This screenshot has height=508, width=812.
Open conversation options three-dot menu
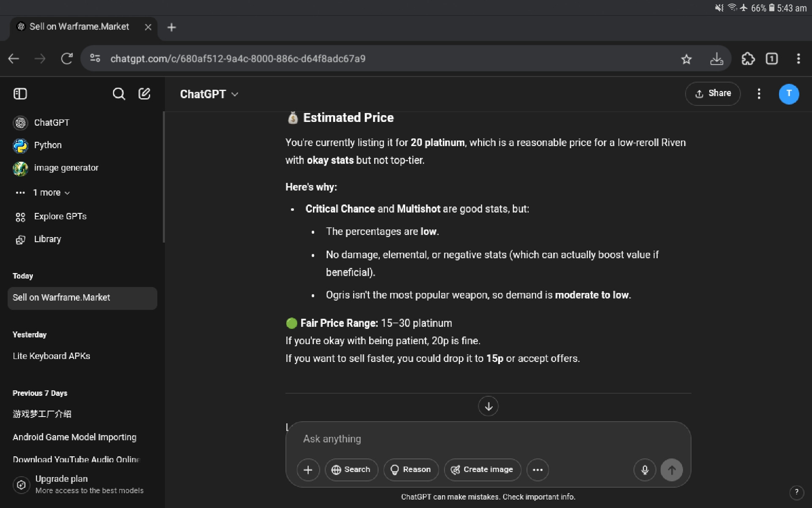point(759,94)
